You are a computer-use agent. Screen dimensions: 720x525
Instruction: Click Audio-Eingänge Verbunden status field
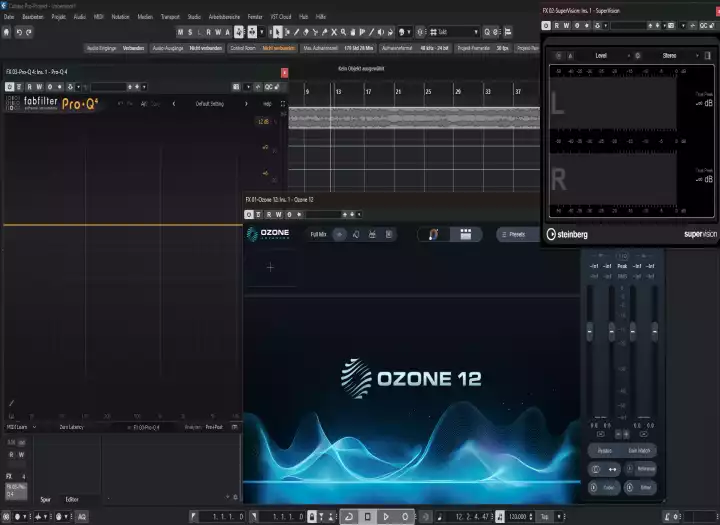(x=116, y=48)
